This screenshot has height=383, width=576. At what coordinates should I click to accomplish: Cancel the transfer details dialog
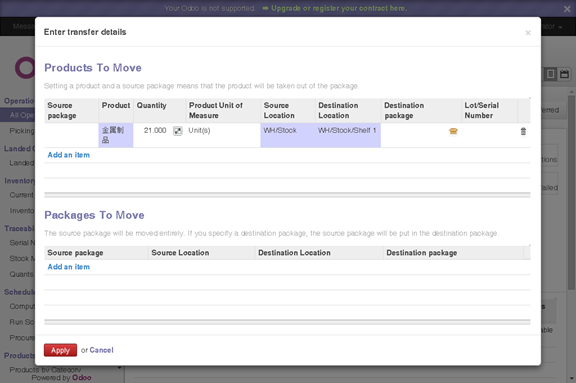[101, 350]
